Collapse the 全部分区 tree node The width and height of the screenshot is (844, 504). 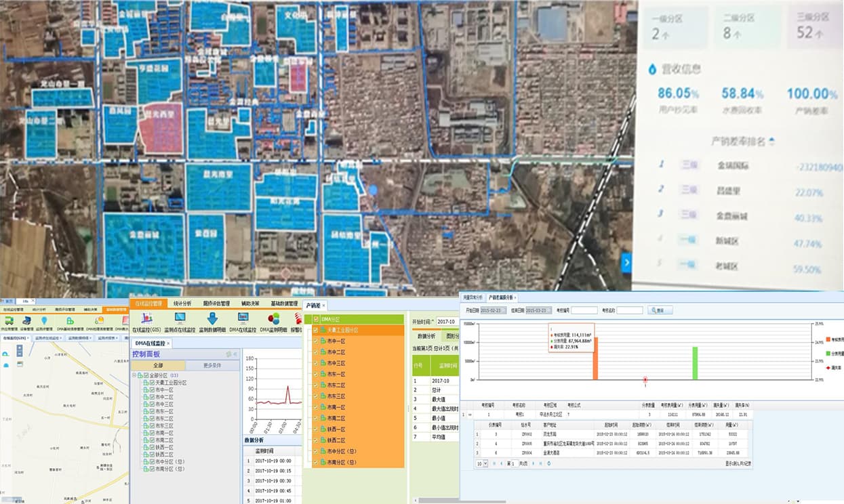pos(134,375)
